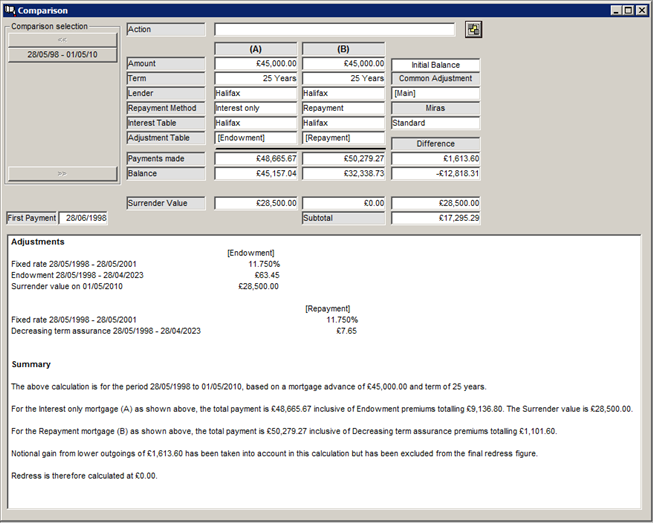Click the Adjustment Table row label
Viewport: 653px width, 523px height.
tap(166, 138)
